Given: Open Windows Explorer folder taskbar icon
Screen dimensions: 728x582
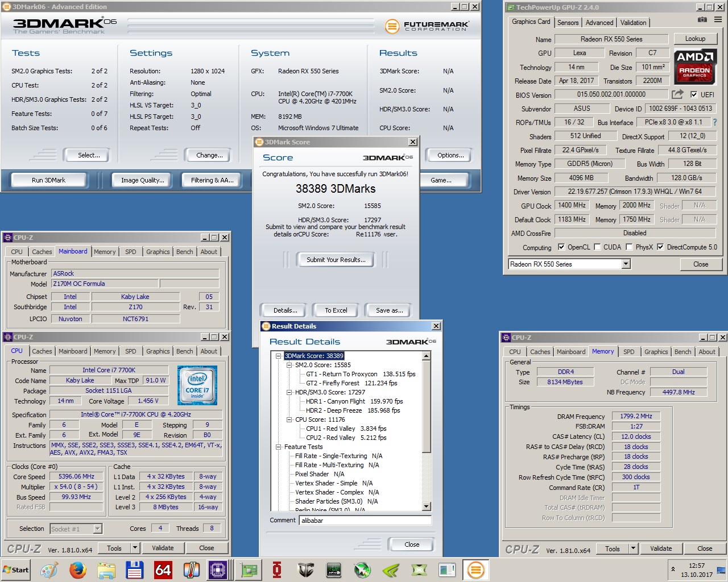Looking at the screenshot, I should [x=106, y=569].
